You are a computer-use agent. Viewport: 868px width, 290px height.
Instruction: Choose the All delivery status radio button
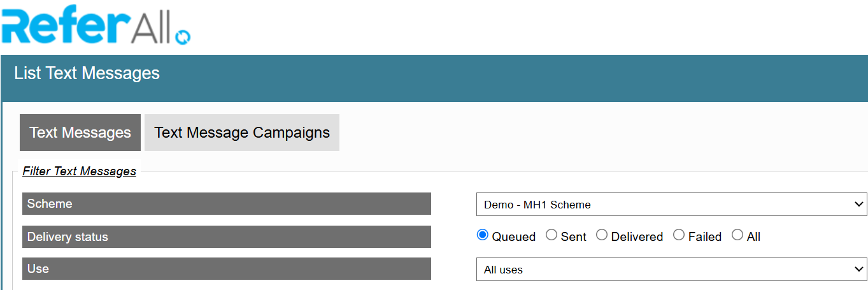(x=737, y=235)
